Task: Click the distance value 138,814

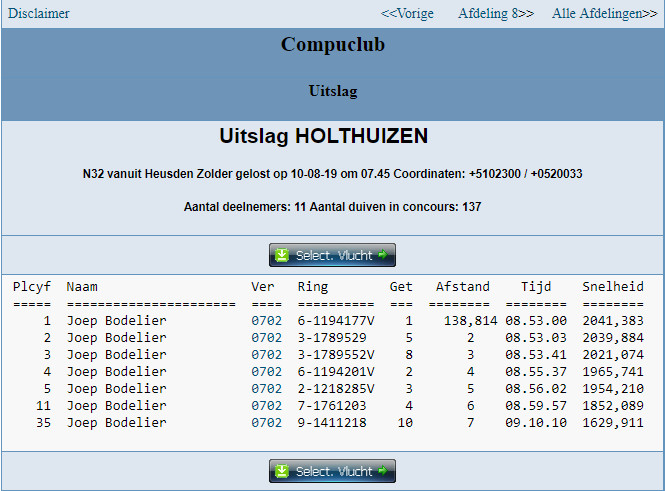Action: coord(470,321)
